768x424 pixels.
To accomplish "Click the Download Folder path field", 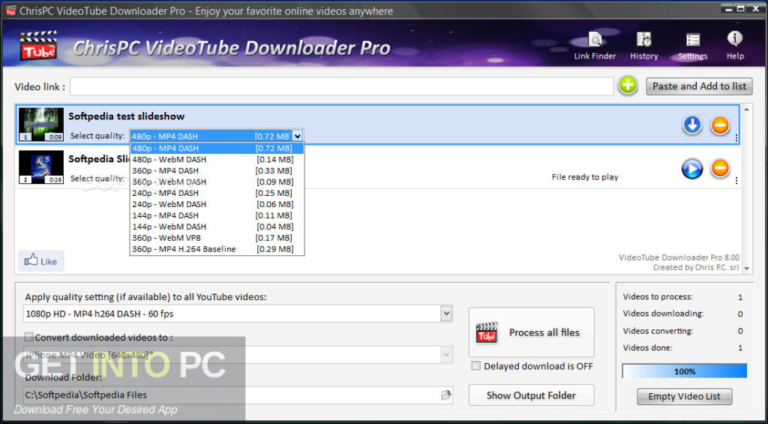I will click(x=232, y=395).
